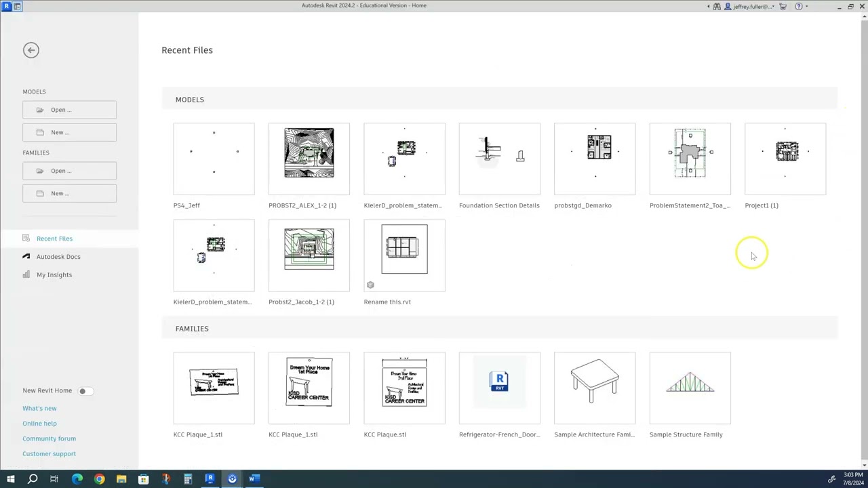Click the Foundation Section Details file name
This screenshot has height=488, width=868.
tap(499, 205)
